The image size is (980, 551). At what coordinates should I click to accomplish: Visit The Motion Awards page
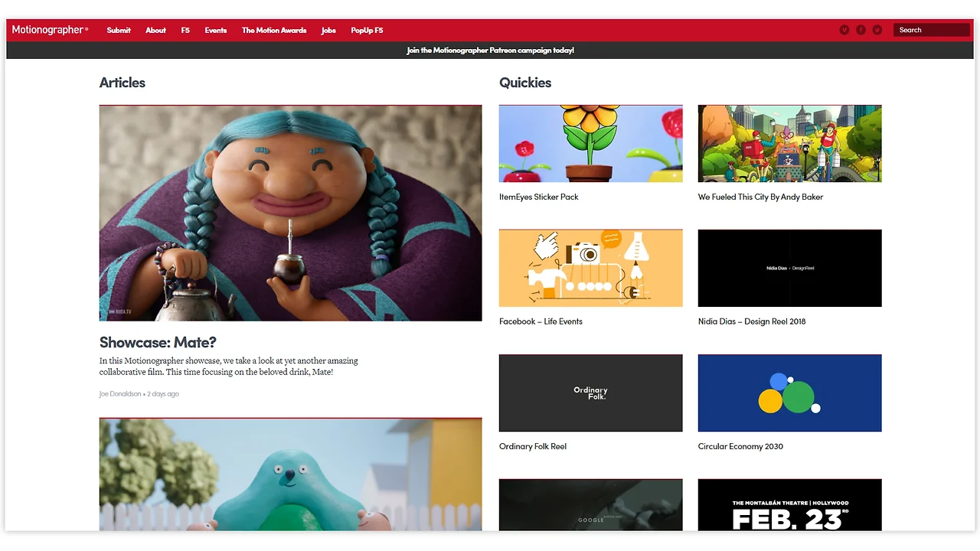click(274, 31)
